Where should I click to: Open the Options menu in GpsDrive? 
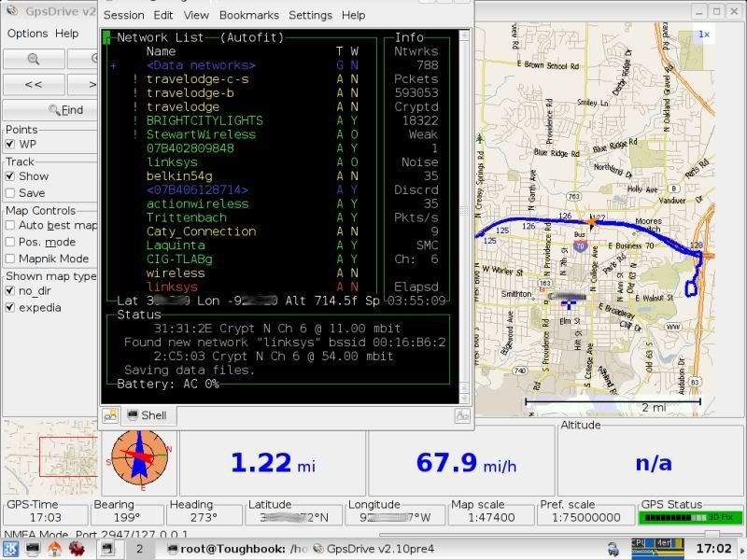[27, 34]
